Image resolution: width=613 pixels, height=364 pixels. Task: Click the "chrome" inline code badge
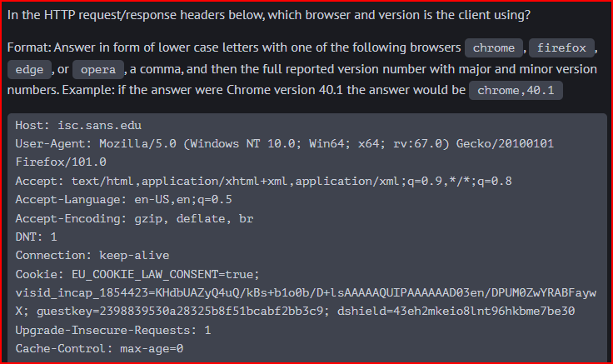pyautogui.click(x=494, y=48)
